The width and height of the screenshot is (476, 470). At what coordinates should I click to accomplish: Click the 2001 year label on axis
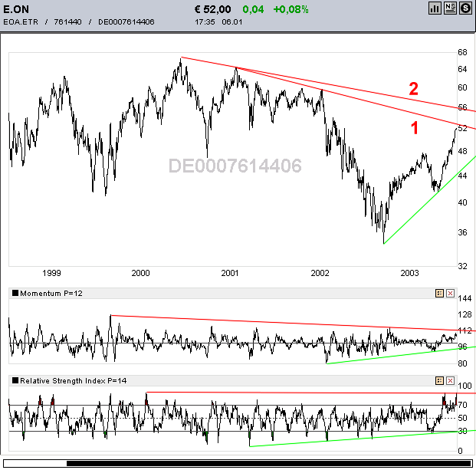230,273
